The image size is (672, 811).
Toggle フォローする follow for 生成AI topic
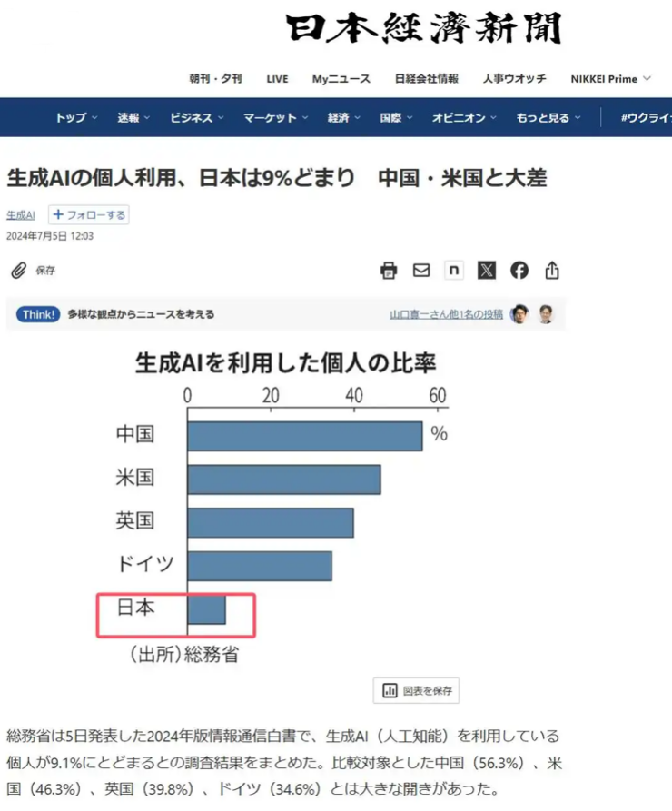coord(88,215)
